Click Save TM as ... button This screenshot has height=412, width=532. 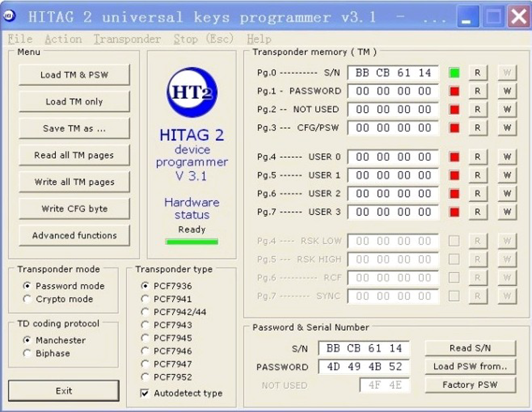74,128
